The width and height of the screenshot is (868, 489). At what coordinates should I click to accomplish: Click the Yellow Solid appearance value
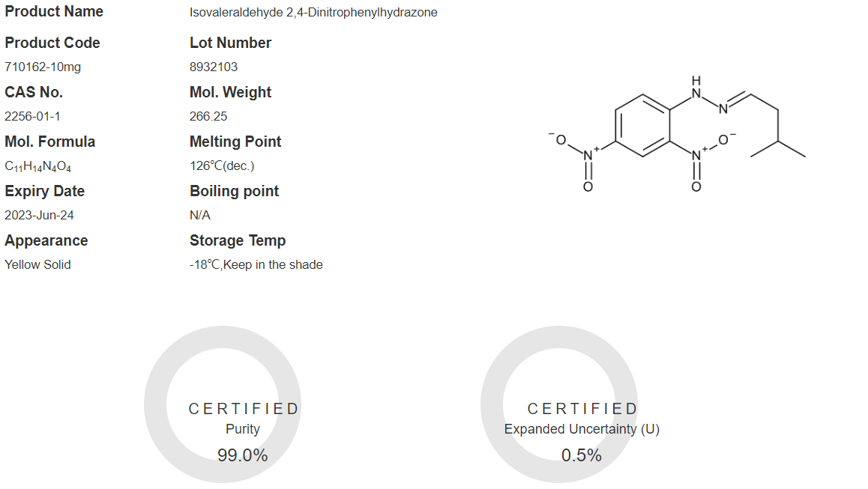coord(37,264)
